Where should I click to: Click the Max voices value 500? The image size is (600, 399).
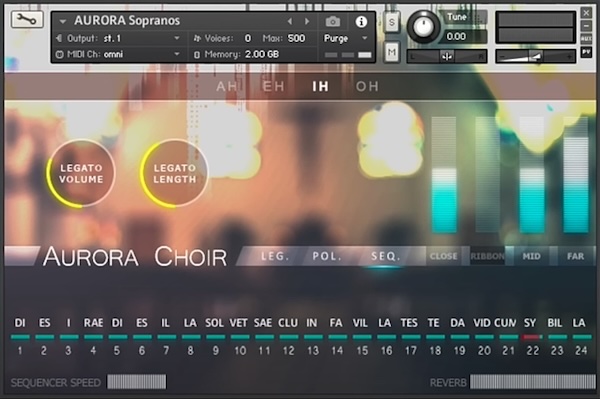coord(297,38)
